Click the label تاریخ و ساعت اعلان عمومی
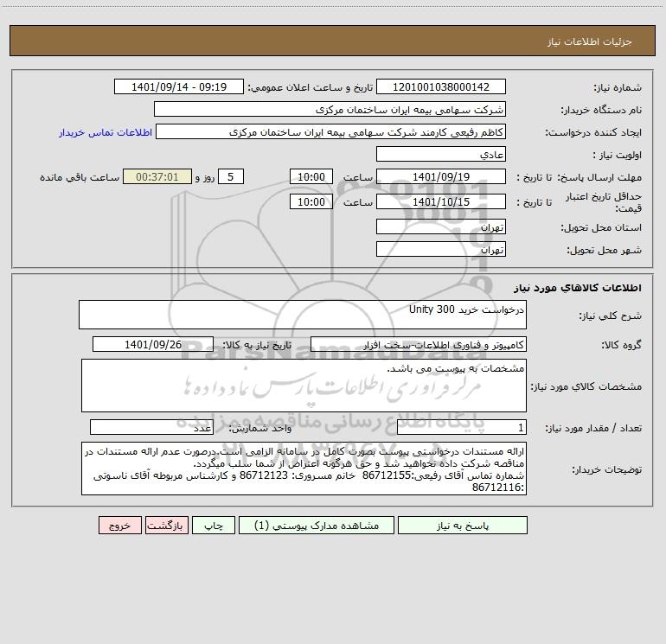 click(x=311, y=87)
